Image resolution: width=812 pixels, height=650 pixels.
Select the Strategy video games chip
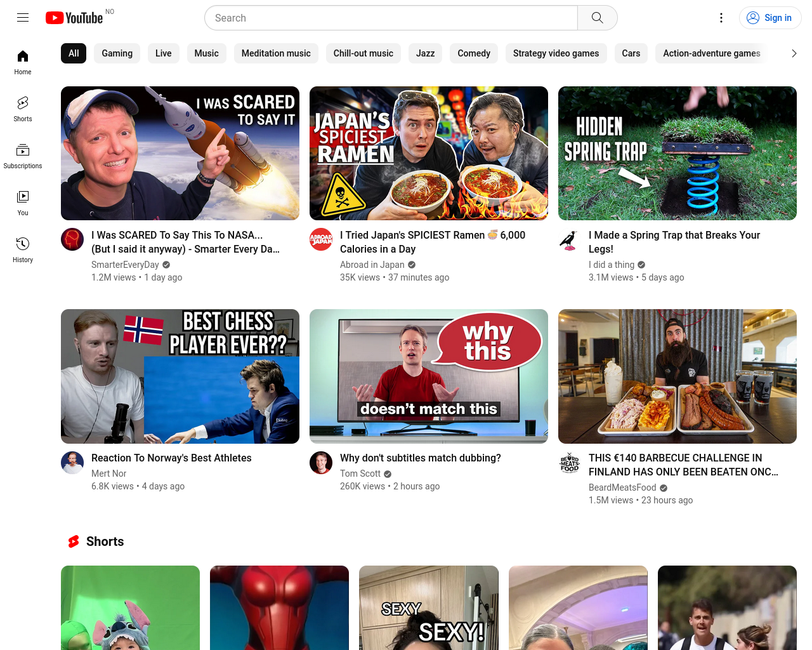click(x=556, y=53)
